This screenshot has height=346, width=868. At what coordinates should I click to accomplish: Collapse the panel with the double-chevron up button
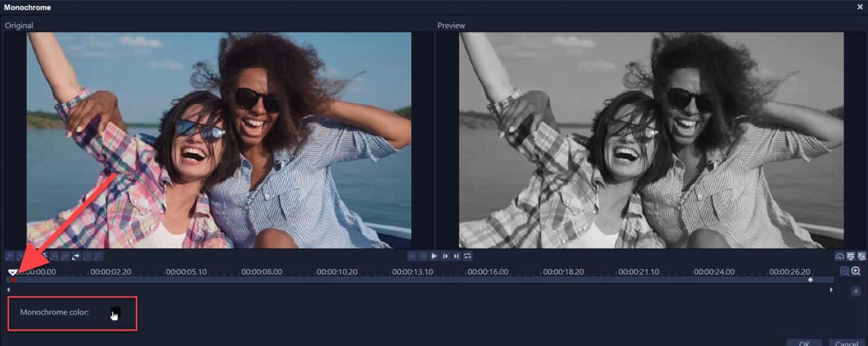pos(856,292)
